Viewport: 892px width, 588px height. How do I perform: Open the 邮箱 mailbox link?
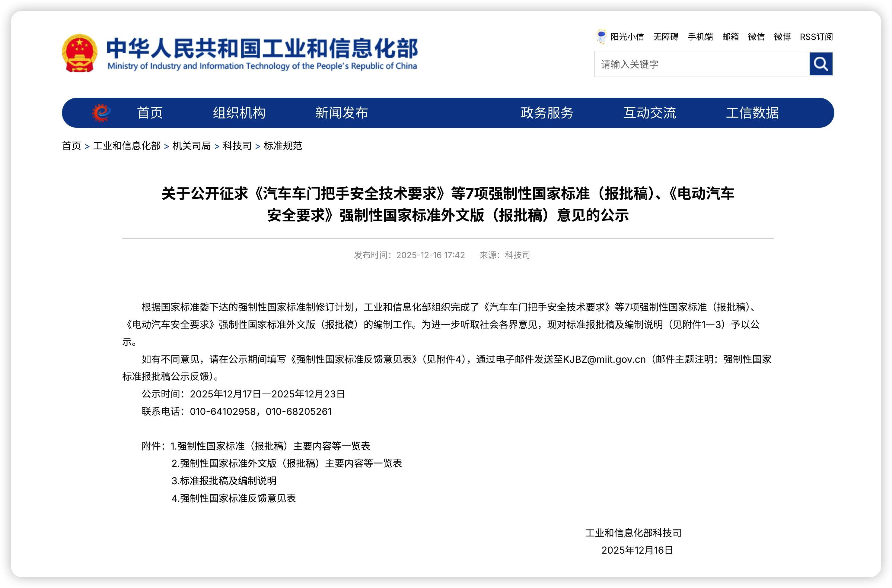click(x=730, y=37)
